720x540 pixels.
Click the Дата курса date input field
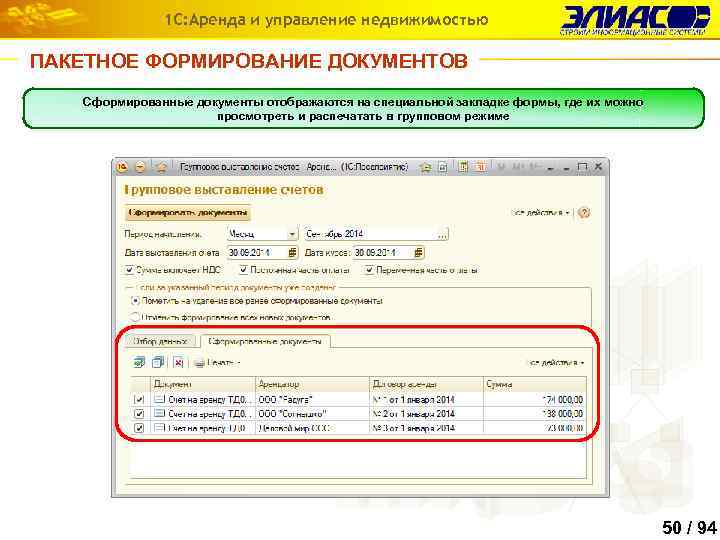383,253
